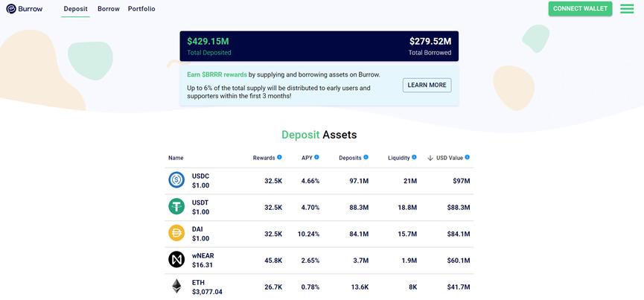Open the hamburger menu
Image resolution: width=644 pixels, height=300 pixels.
(627, 9)
